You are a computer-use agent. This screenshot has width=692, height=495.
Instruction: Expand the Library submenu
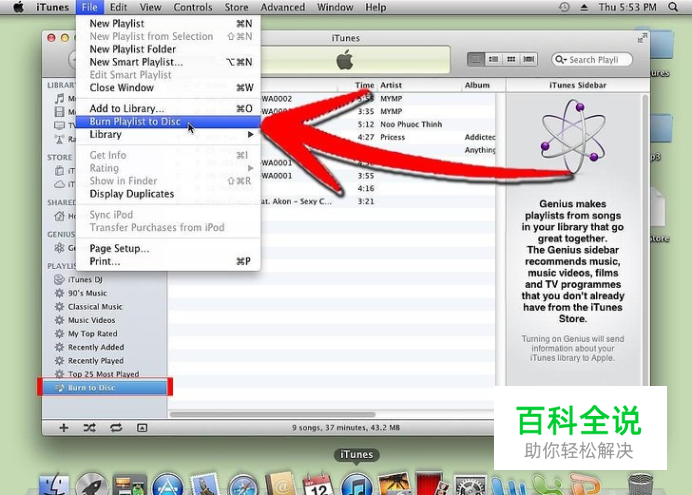(x=168, y=134)
